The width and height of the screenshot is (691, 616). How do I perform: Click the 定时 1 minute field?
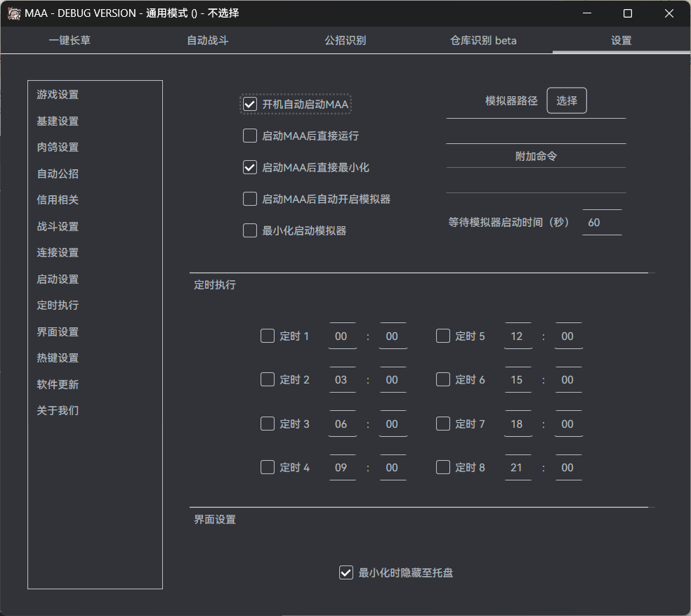click(x=393, y=336)
